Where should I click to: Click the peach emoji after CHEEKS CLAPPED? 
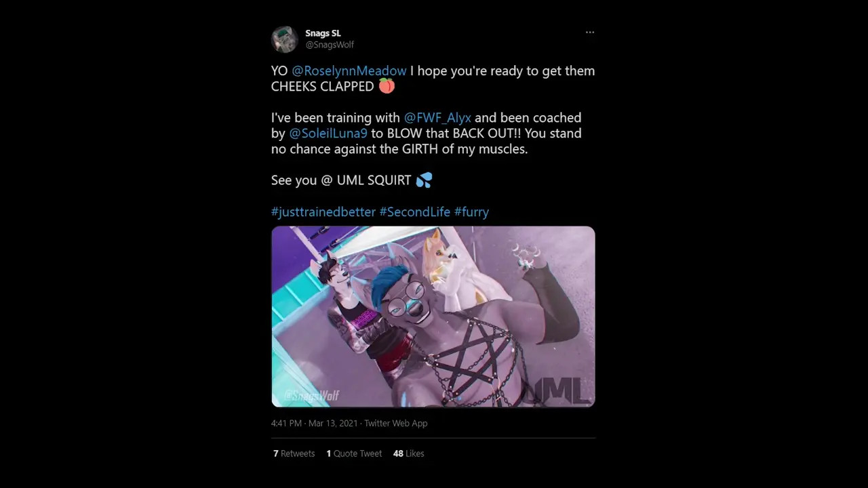(x=387, y=86)
